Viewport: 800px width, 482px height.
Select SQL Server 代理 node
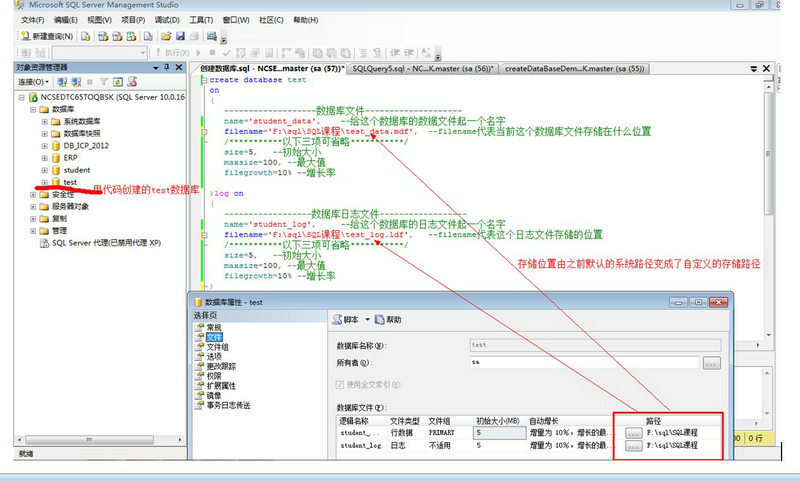tap(106, 243)
